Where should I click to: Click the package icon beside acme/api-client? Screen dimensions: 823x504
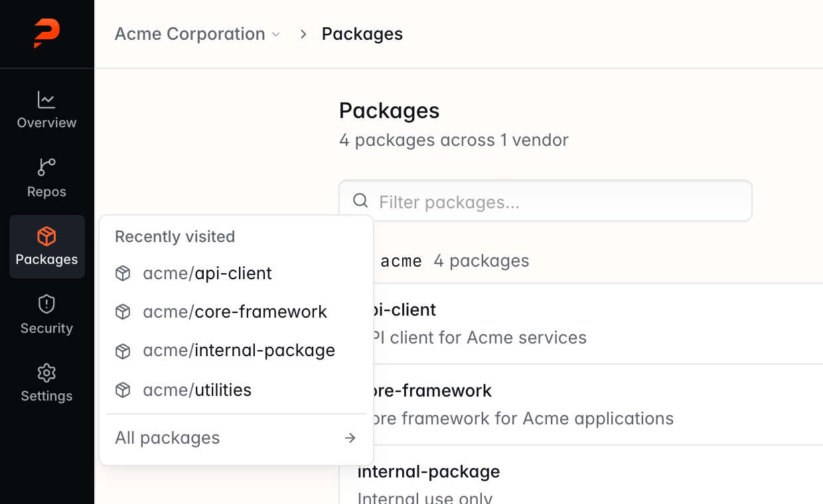pyautogui.click(x=123, y=273)
